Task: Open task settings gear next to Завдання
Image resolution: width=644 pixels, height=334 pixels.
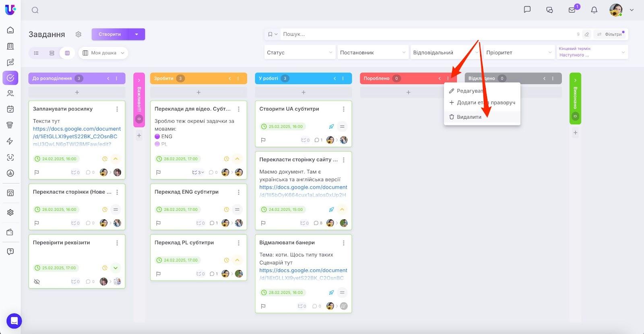Action: tap(78, 34)
